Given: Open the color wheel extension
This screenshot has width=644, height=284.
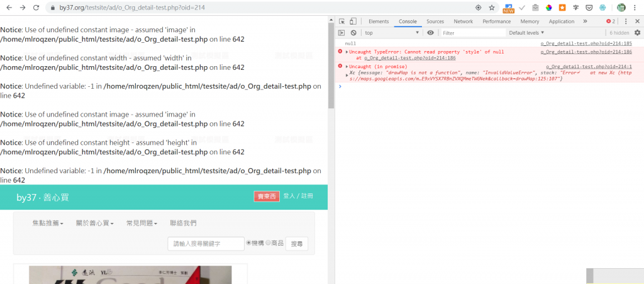Looking at the screenshot, I should pos(548,8).
